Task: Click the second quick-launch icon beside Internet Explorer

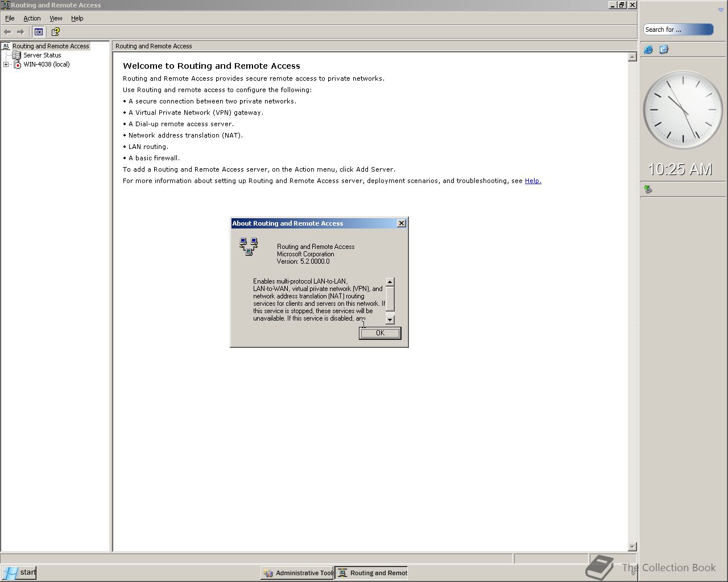Action: (664, 50)
